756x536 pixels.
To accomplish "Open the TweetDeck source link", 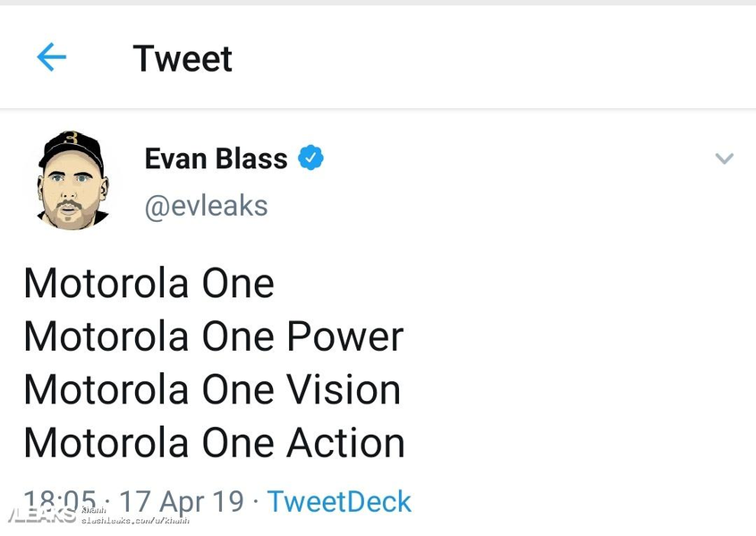I will coord(339,501).
